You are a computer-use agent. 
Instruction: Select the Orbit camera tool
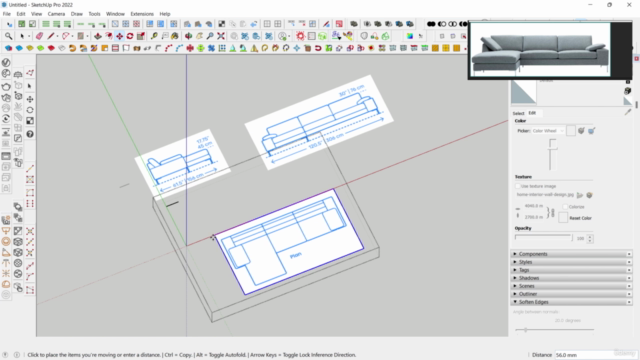(x=189, y=36)
